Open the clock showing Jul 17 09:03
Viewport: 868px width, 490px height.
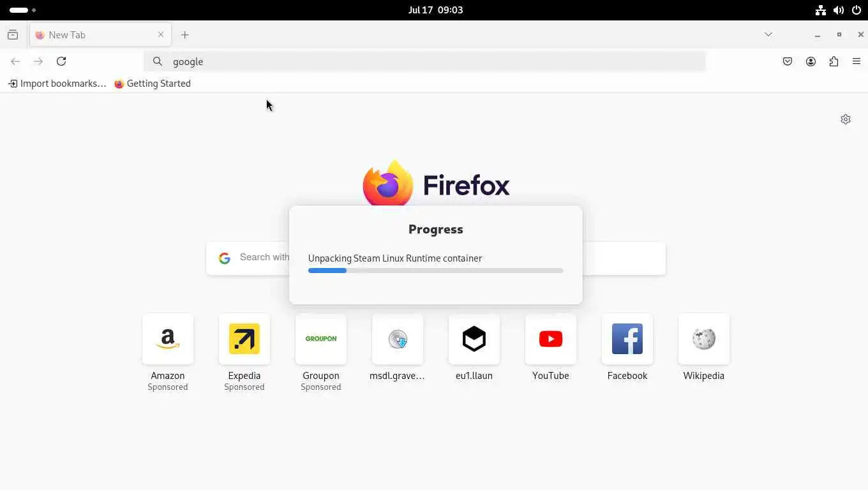coord(436,10)
